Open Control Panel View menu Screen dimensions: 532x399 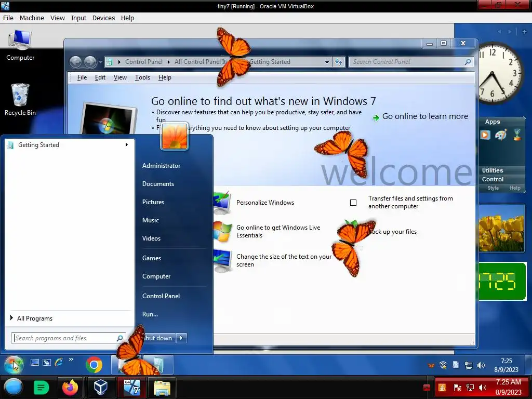(120, 77)
